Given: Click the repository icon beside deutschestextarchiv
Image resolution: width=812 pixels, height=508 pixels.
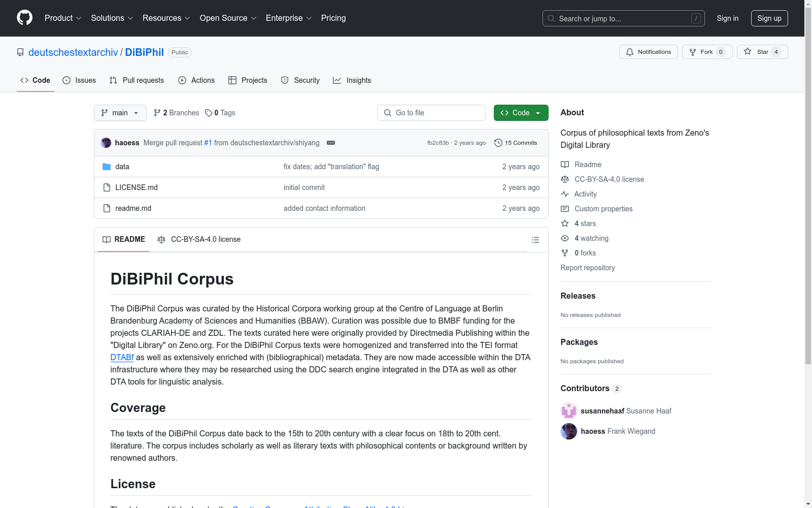Looking at the screenshot, I should 20,52.
